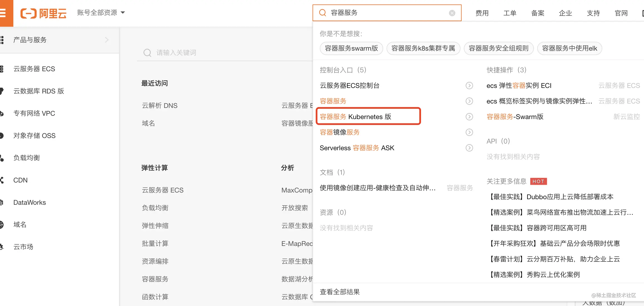Open quick action ecs 弹性容器实例 ECI
644x306 pixels.
click(519, 85)
